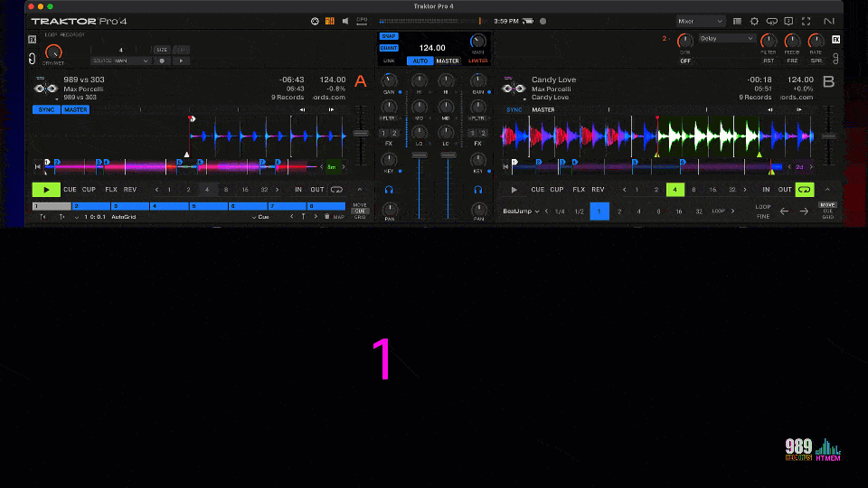Click the master clock MASTER button
This screenshot has height=488, width=868.
click(x=448, y=61)
